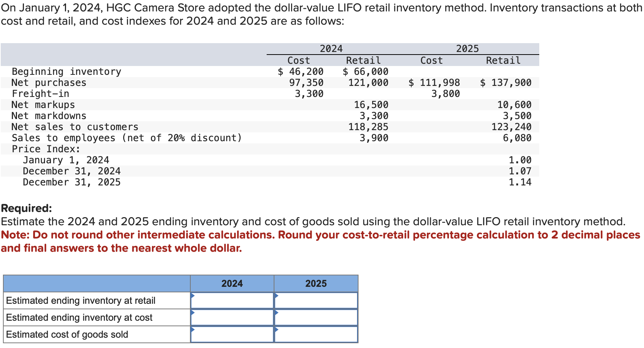This screenshot has height=348, width=644.
Task: Click the 'December 31, 2025' index label
Action: (72, 182)
